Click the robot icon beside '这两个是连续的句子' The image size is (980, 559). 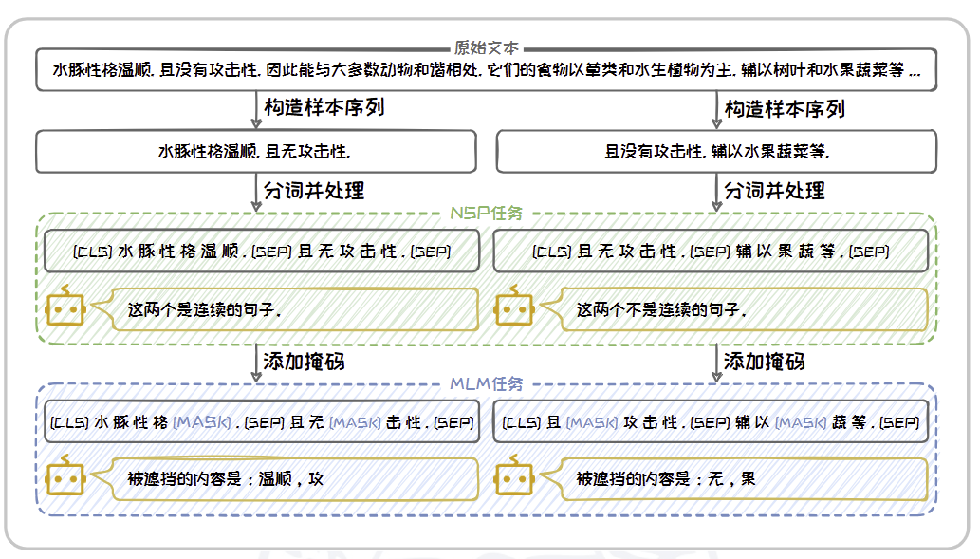(65, 308)
